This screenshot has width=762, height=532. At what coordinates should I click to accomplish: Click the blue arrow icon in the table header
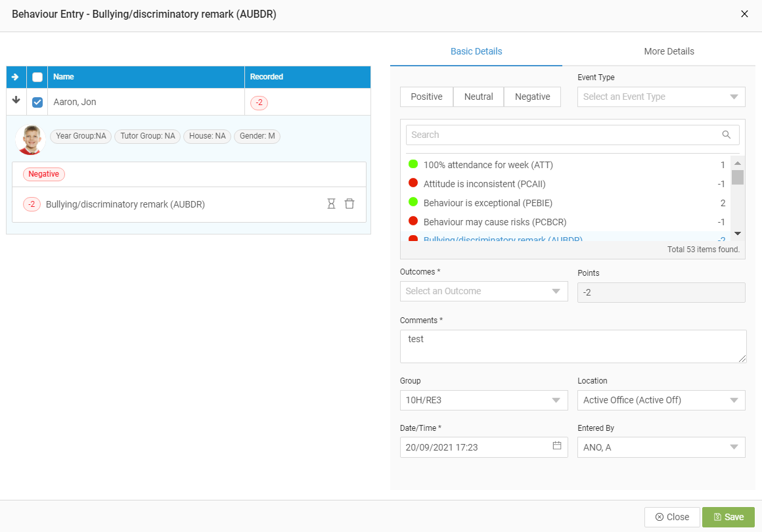(15, 77)
